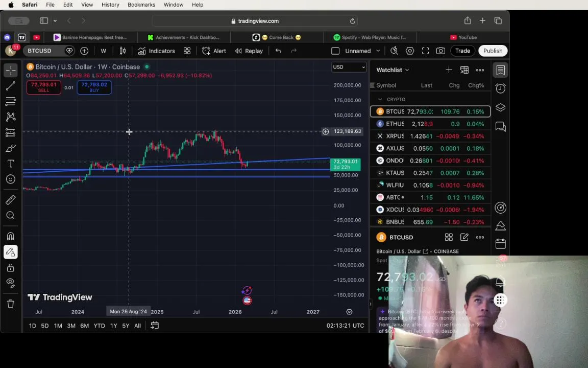
Task: Open Safari History menu
Action: (110, 5)
